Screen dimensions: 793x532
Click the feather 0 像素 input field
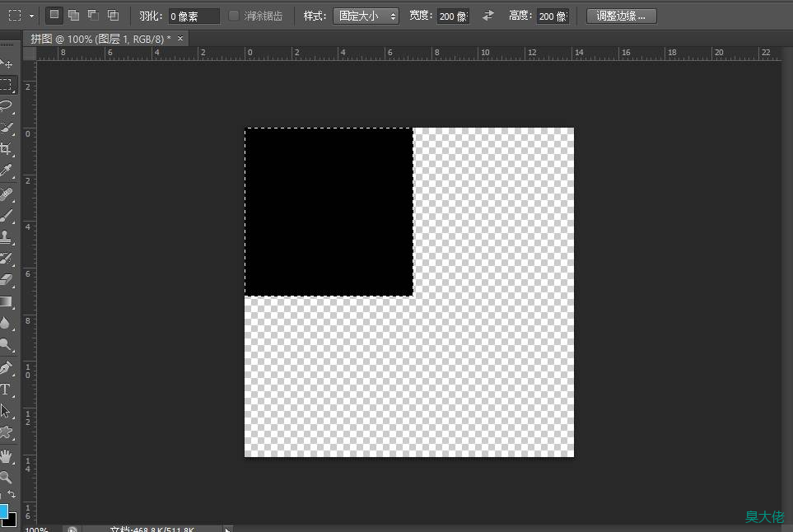pos(194,16)
